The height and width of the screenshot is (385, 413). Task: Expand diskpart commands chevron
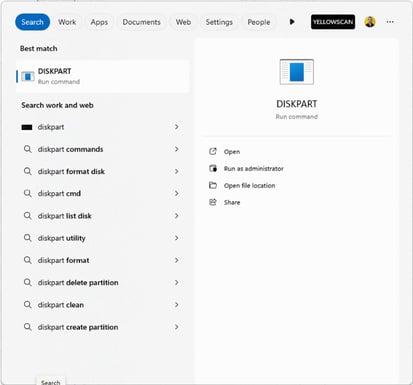177,149
